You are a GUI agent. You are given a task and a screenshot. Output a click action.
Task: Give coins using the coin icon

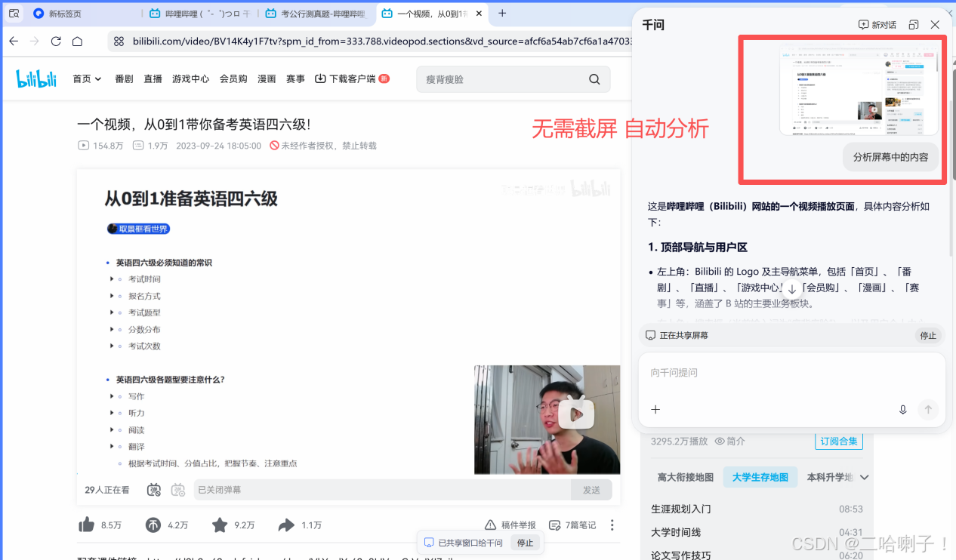pos(153,525)
